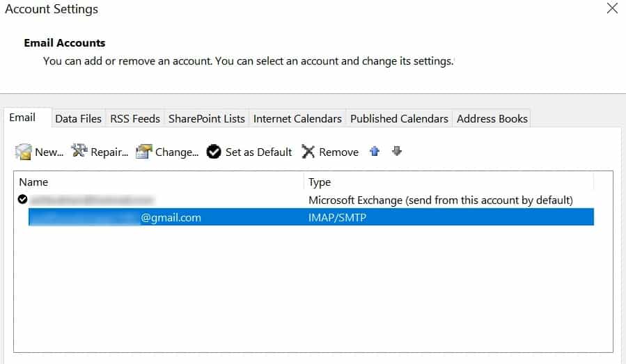Screen dimensions: 626x364
Task: Close the Account Settings dialog
Action: [x=612, y=8]
